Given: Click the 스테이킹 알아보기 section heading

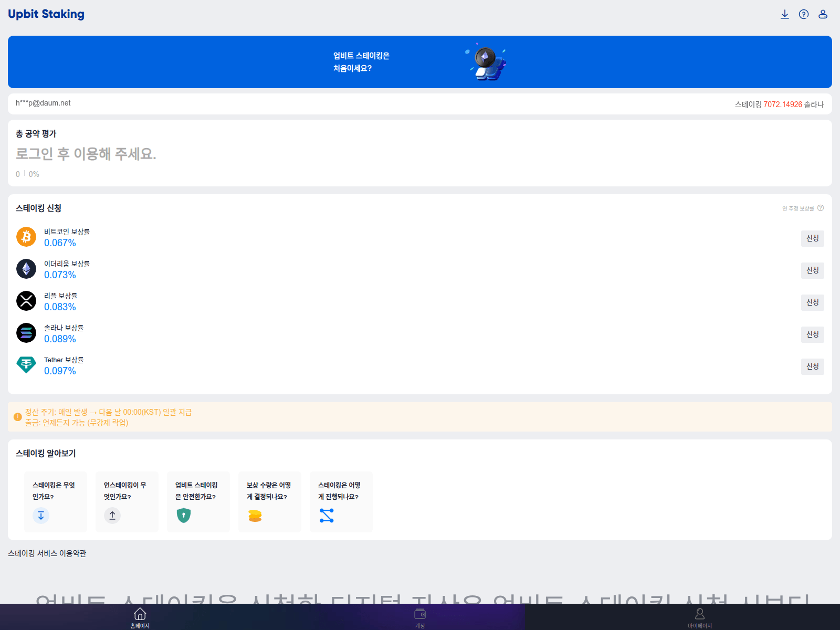Looking at the screenshot, I should (x=46, y=454).
